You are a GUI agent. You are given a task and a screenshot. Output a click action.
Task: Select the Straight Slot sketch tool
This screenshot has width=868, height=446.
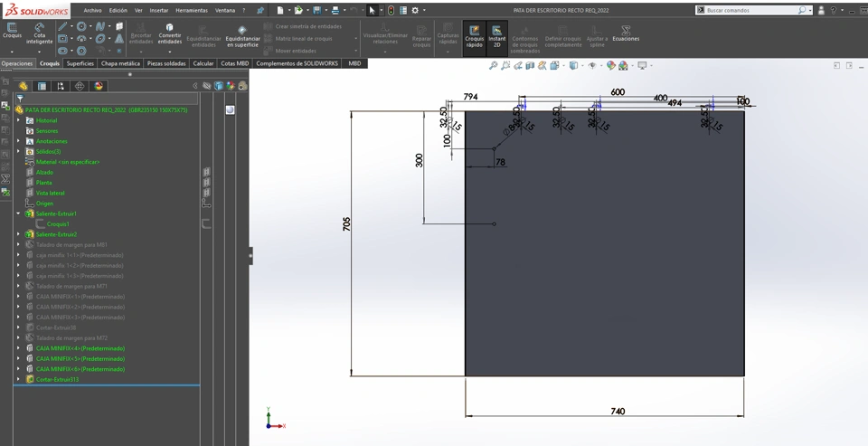pos(62,51)
